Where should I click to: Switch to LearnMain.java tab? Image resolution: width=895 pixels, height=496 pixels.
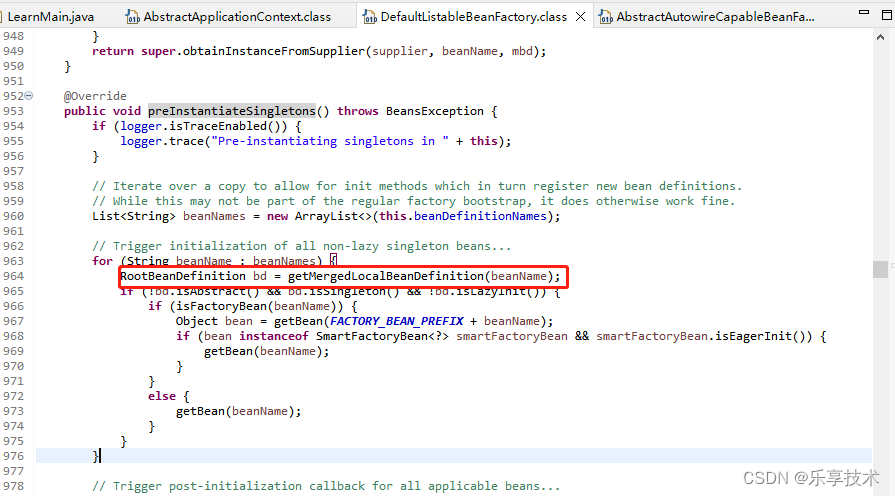click(x=50, y=17)
